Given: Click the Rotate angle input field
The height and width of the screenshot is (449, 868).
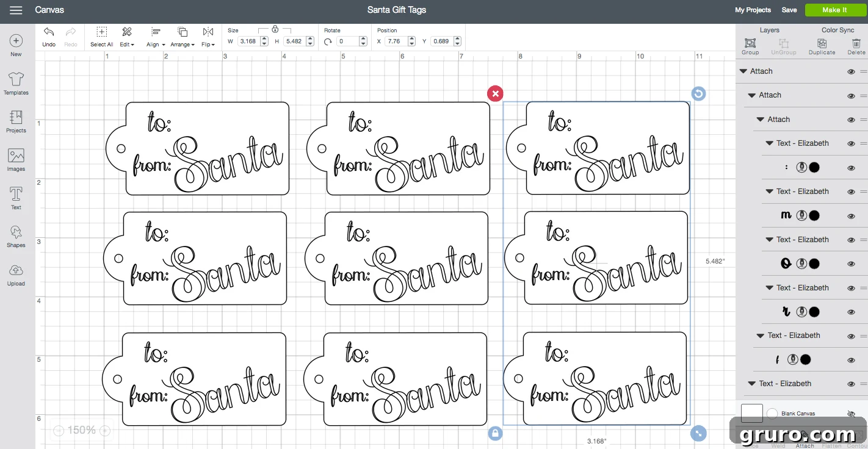Looking at the screenshot, I should [348, 41].
